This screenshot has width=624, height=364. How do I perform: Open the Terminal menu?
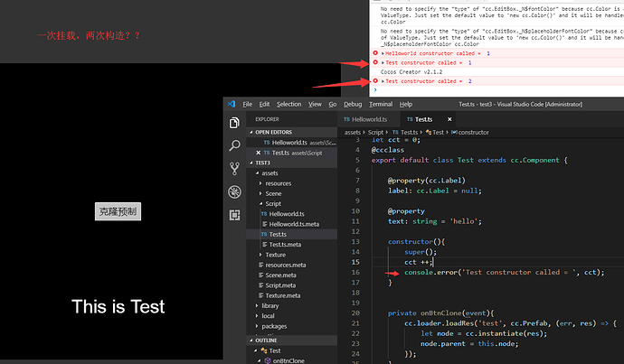(x=381, y=104)
